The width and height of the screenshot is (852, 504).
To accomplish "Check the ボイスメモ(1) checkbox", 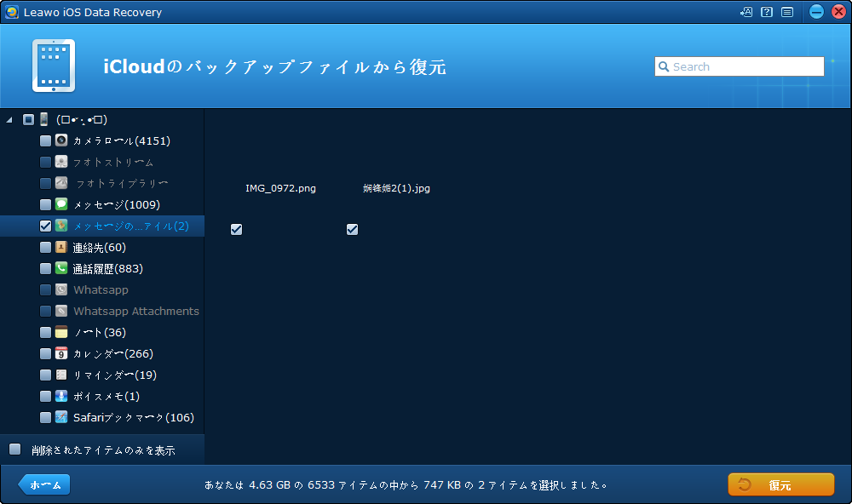I will (x=46, y=396).
